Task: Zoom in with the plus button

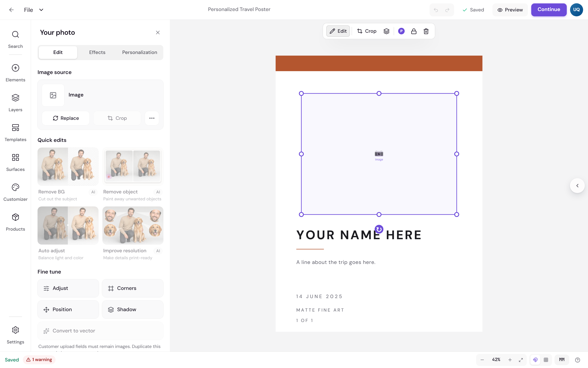Action: point(510,360)
